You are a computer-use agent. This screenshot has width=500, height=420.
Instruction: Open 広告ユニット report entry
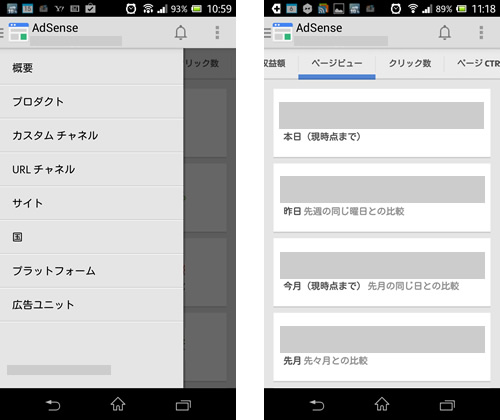(91, 305)
